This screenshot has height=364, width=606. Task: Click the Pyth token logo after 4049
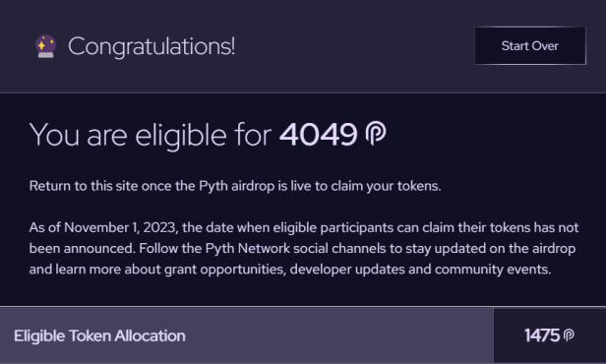pos(376,134)
